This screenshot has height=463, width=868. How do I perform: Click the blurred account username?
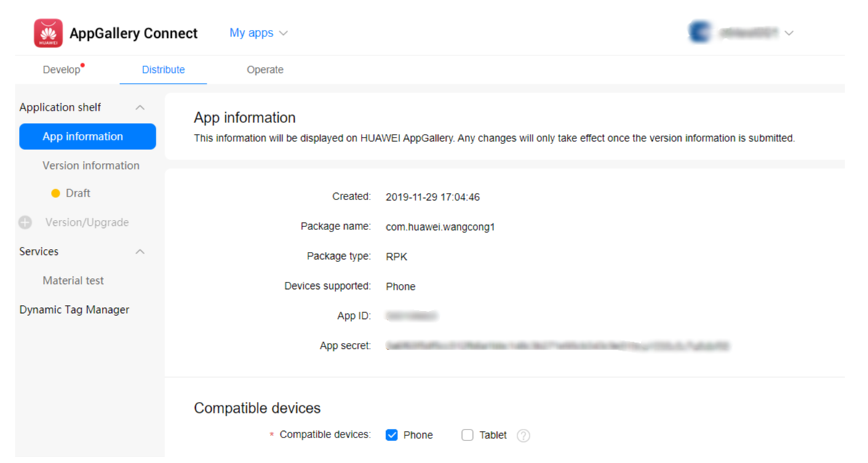click(749, 33)
